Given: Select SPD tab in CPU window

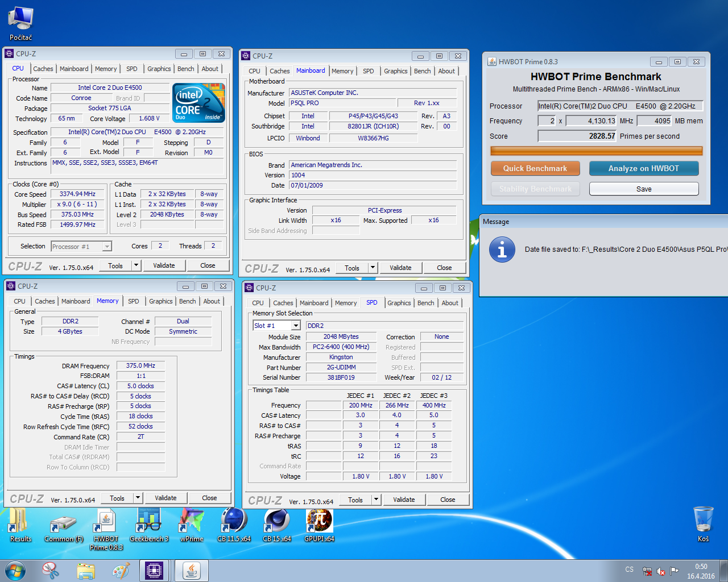Looking at the screenshot, I should 132,69.
